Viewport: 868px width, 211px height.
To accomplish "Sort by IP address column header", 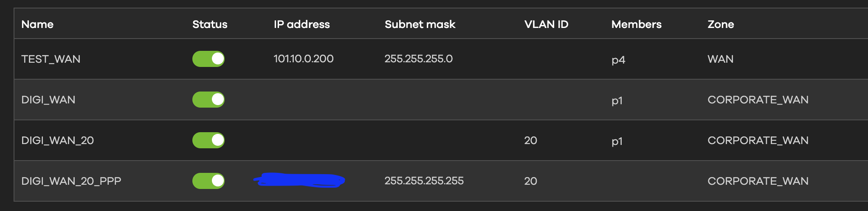I will (302, 24).
